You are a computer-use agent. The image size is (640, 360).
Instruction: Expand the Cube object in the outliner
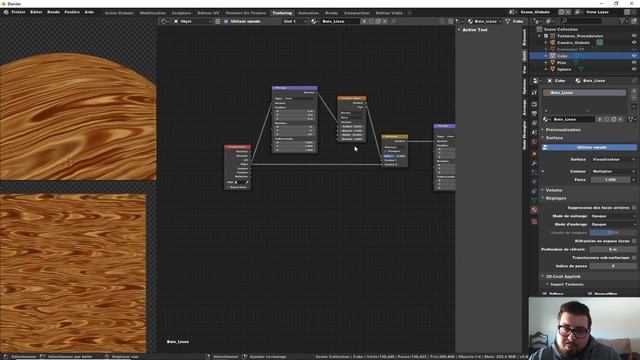(546, 56)
